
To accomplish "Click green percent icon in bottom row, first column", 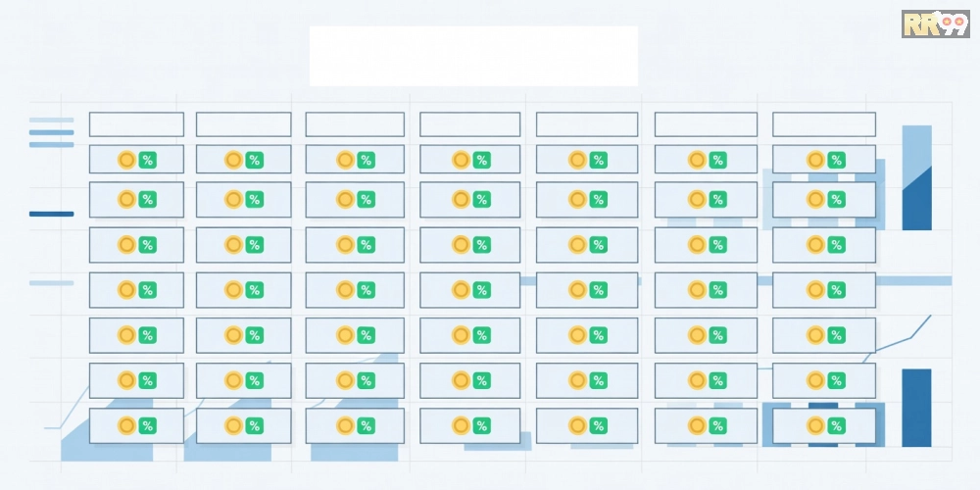I will 148,425.
